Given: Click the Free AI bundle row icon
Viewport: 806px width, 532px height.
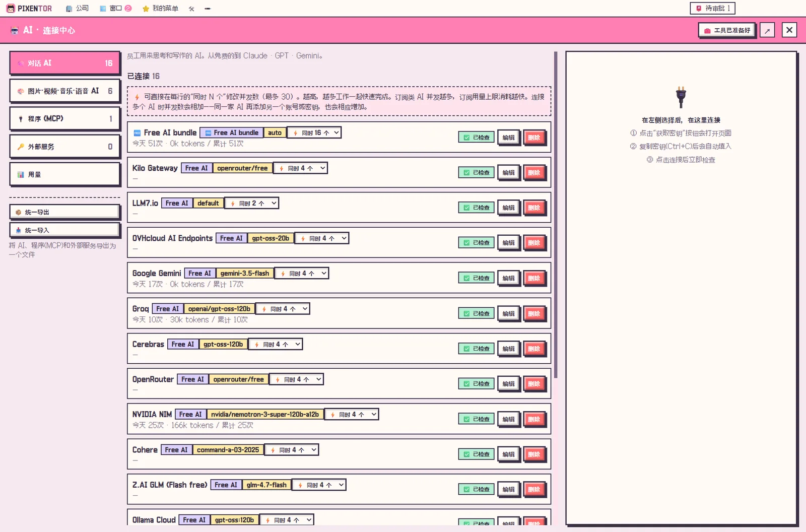Looking at the screenshot, I should click(x=137, y=133).
